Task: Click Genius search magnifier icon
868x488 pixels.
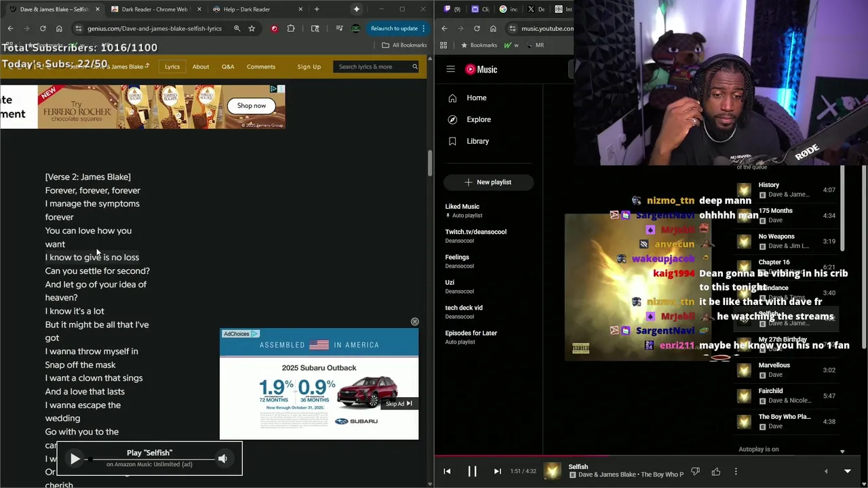Action: coord(414,66)
